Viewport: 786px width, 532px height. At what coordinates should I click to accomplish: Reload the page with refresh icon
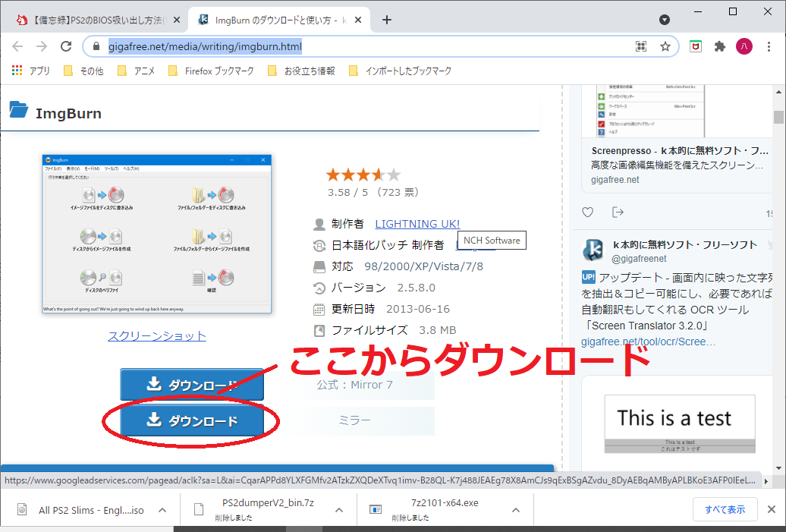(66, 46)
